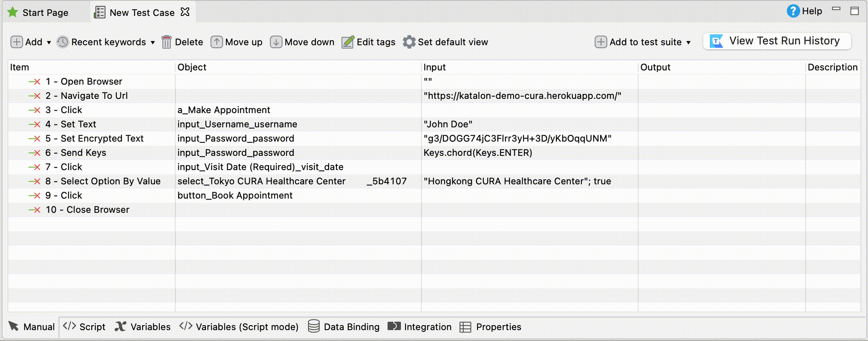Go to the Start Page tab
Screen dimensions: 868x341
point(38,13)
